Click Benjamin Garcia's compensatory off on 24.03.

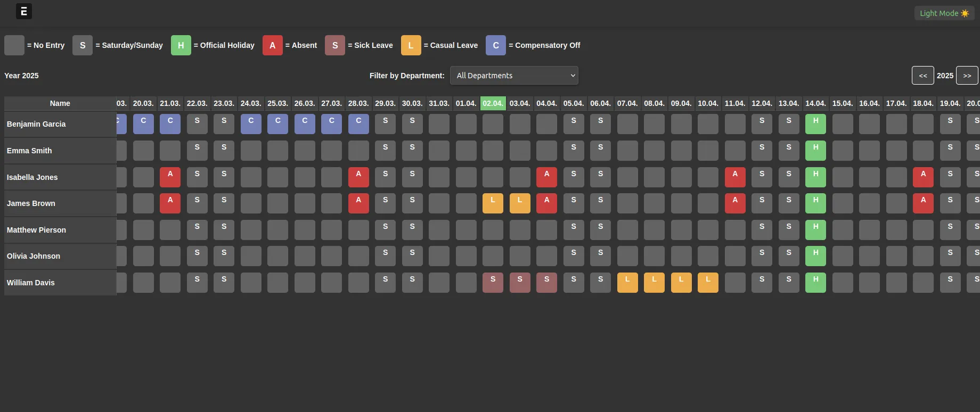tap(251, 124)
